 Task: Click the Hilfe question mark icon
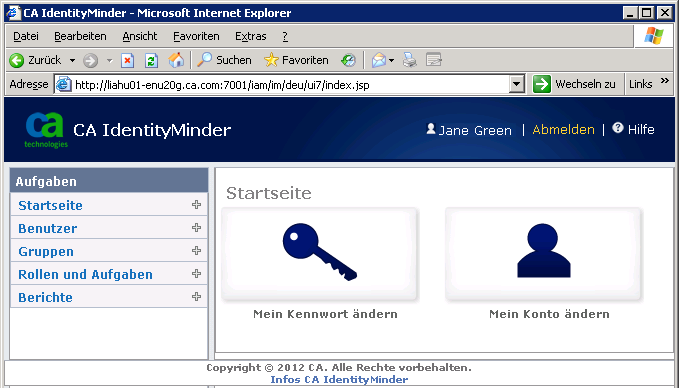[x=618, y=128]
